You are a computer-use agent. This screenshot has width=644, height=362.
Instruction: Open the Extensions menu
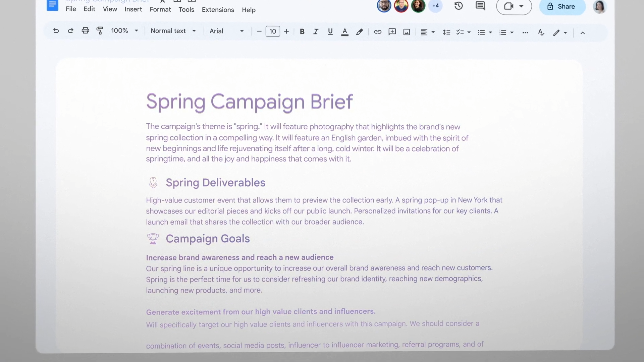(x=218, y=9)
